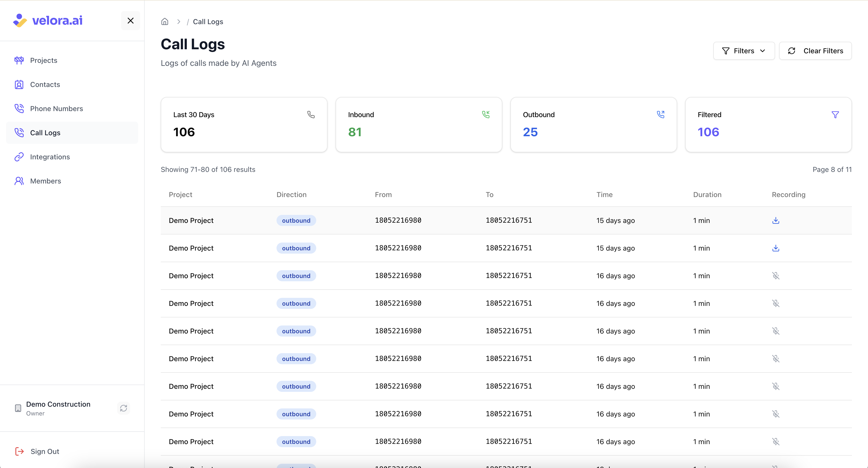868x468 pixels.
Task: Click the velora.ai logo
Action: coord(47,21)
